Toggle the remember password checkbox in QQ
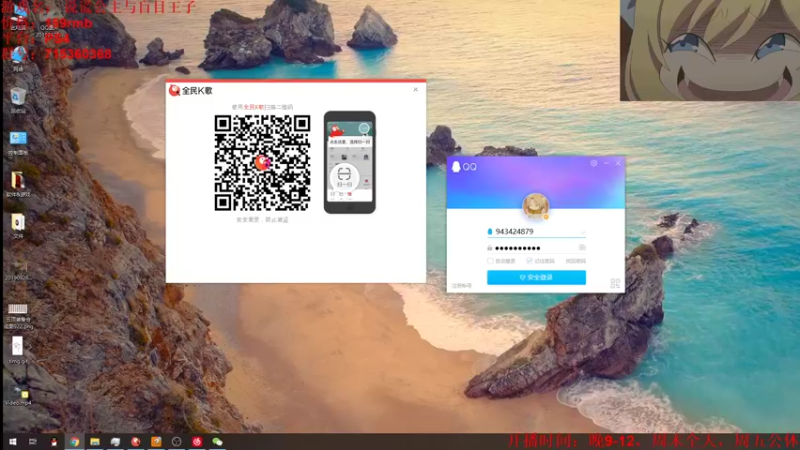The height and width of the screenshot is (450, 800). (530, 261)
